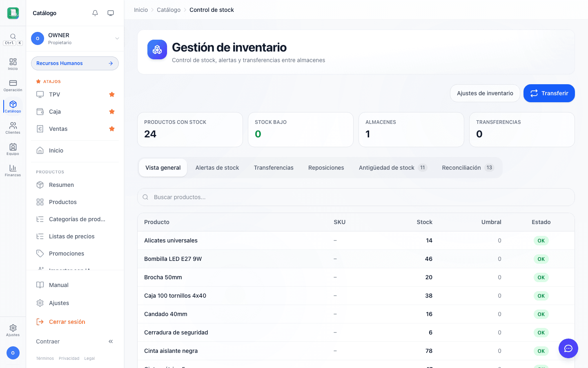
Task: Open Clientes in the icon rail
Action: pos(13,128)
